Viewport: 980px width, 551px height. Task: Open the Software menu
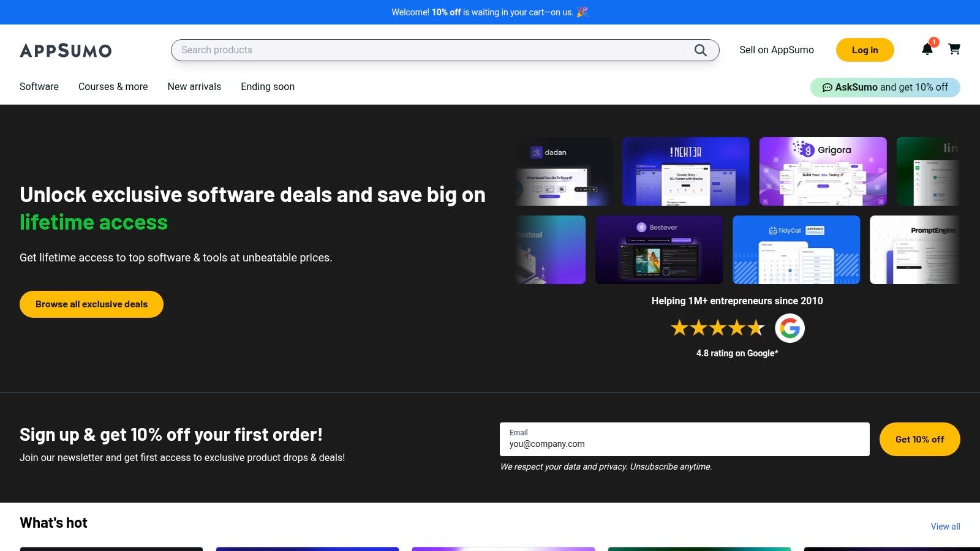click(x=39, y=86)
